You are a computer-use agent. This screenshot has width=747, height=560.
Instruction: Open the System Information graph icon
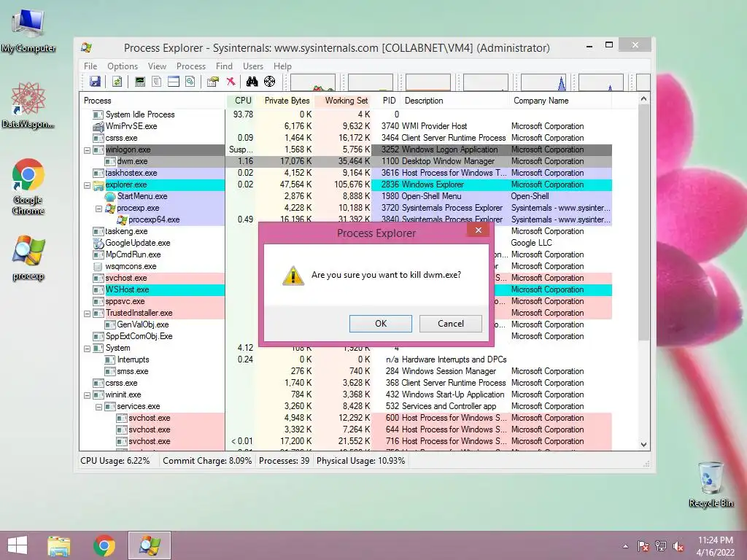tap(139, 82)
